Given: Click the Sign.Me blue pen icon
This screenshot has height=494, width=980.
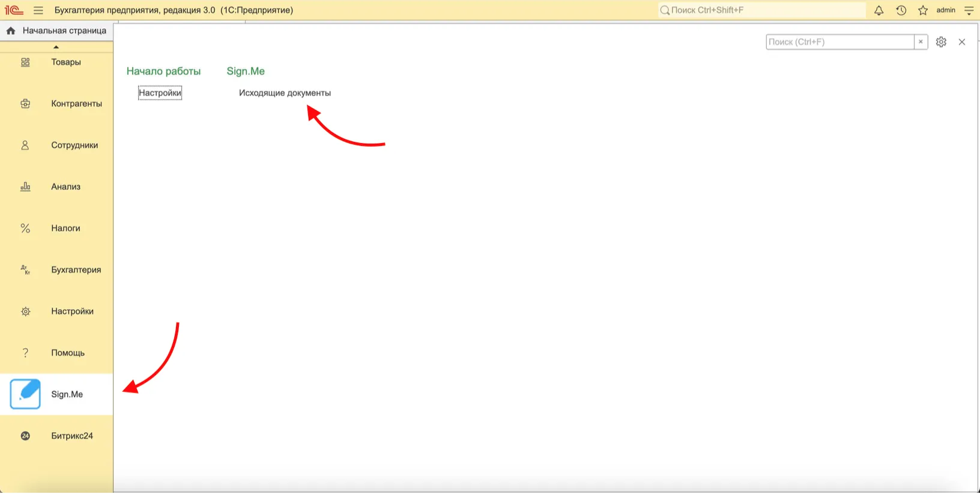Looking at the screenshot, I should [25, 394].
